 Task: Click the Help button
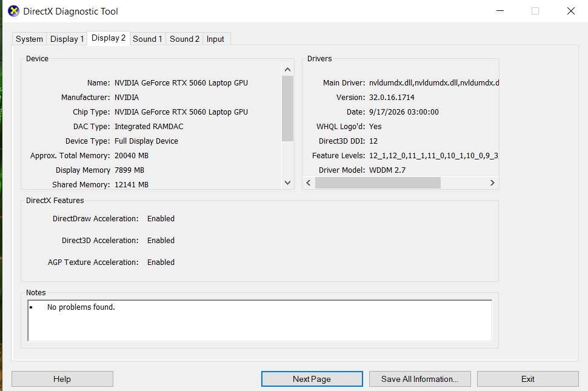tap(62, 379)
